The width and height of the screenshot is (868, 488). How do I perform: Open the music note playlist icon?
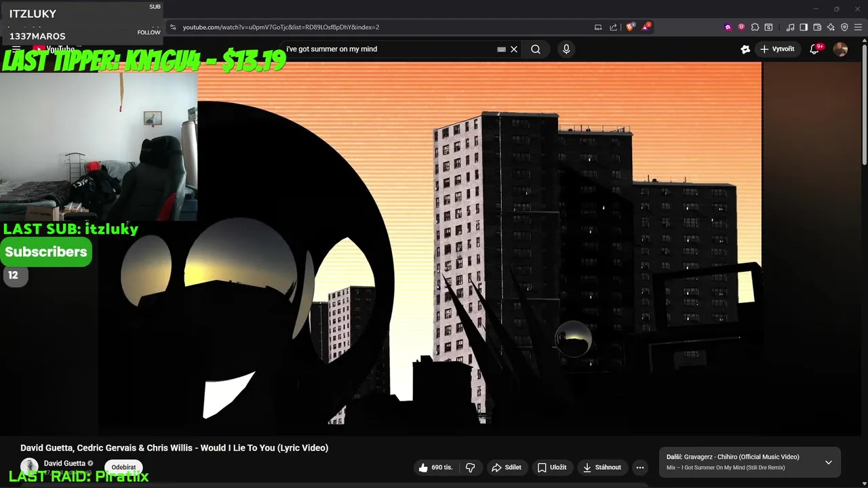coord(790,27)
